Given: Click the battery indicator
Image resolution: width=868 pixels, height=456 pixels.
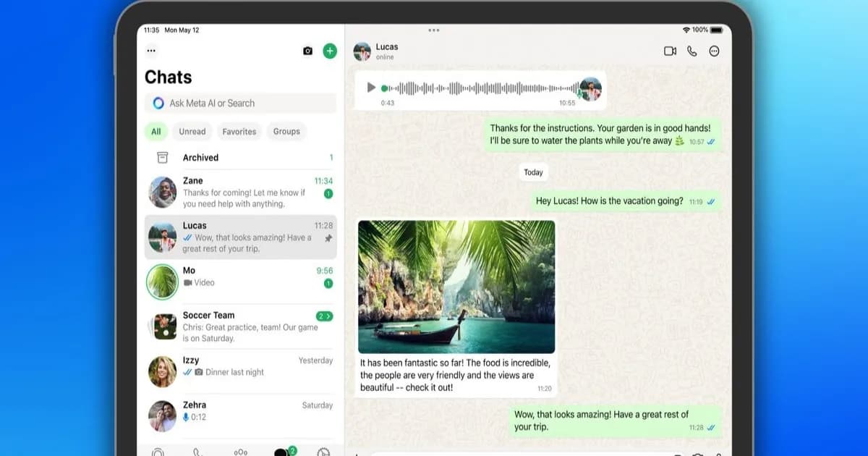Looking at the screenshot, I should coord(717,30).
